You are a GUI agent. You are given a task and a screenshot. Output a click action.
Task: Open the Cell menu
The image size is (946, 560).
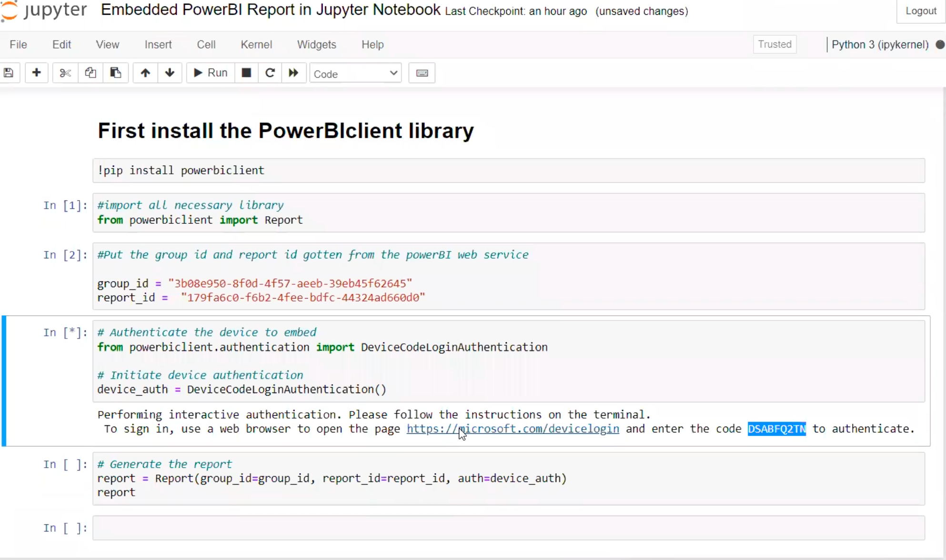click(x=206, y=44)
